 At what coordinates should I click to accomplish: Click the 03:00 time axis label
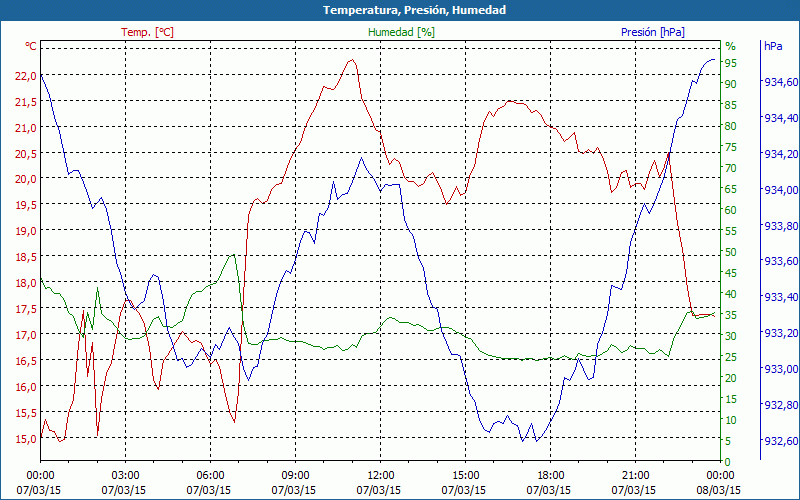coord(125,476)
